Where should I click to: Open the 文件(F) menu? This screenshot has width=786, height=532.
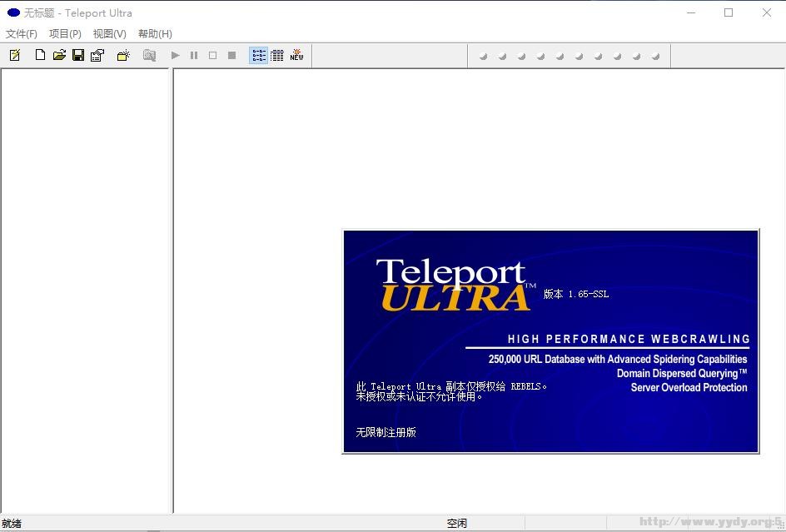tap(22, 33)
